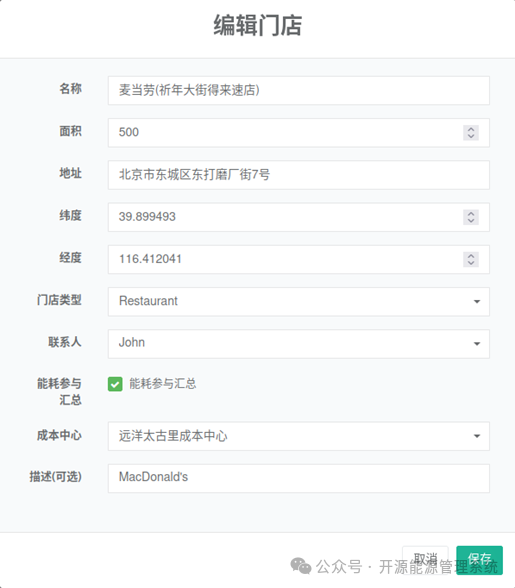
Task: Focus the 纬度 field showing 39.899493
Action: tap(285, 217)
